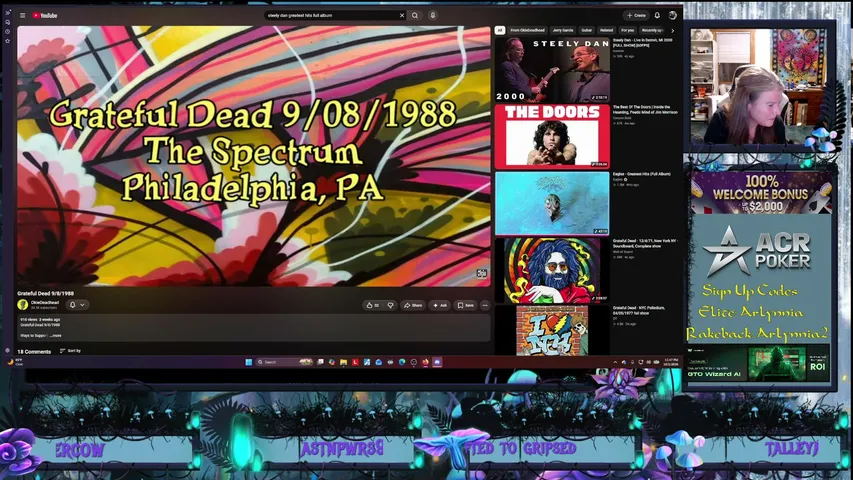Open the account avatar menu

pyautogui.click(x=672, y=15)
